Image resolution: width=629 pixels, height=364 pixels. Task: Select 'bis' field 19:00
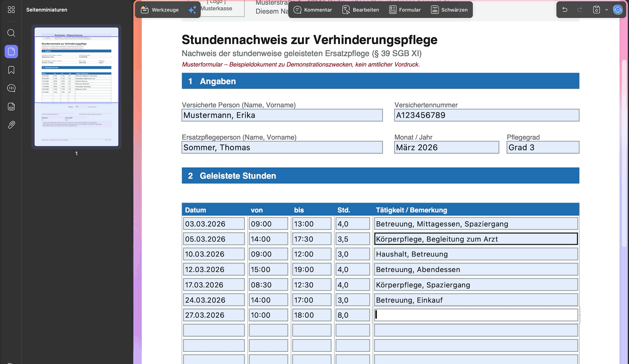pyautogui.click(x=312, y=269)
